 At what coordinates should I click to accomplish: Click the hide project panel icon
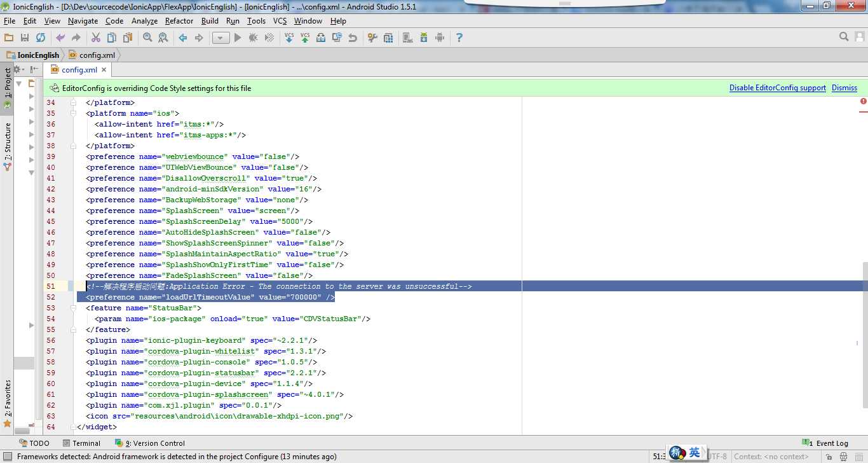tap(34, 69)
